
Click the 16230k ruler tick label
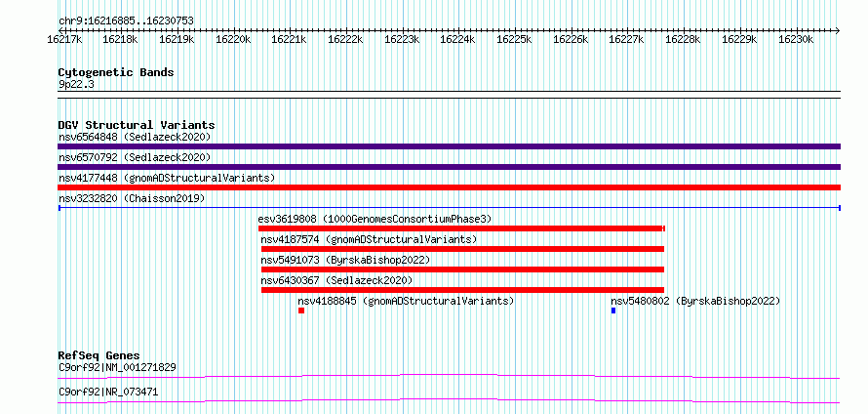pyautogui.click(x=796, y=40)
